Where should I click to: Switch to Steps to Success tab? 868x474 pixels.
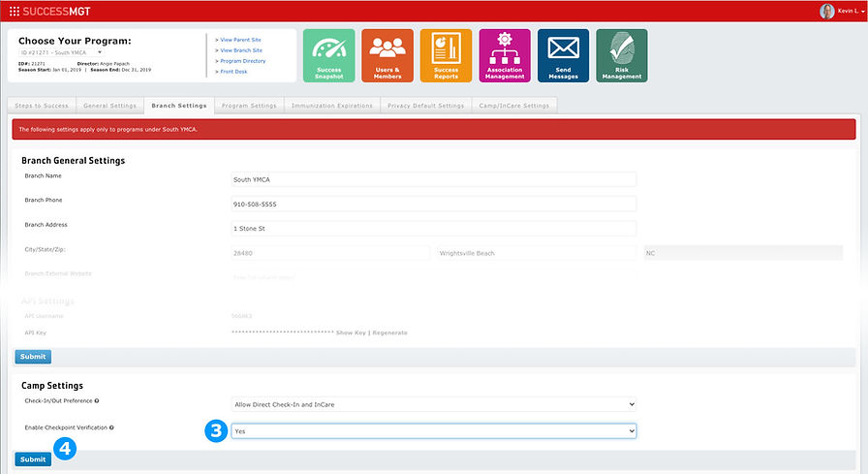coord(42,106)
